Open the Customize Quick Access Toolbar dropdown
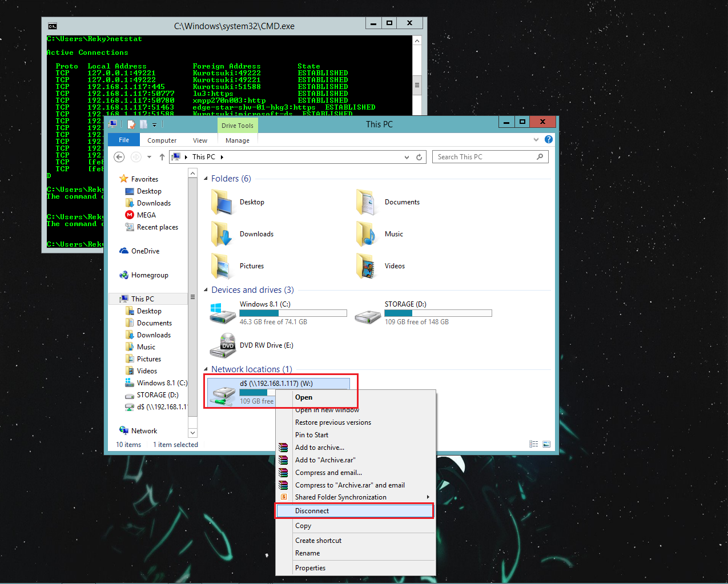The height and width of the screenshot is (584, 728). (154, 125)
